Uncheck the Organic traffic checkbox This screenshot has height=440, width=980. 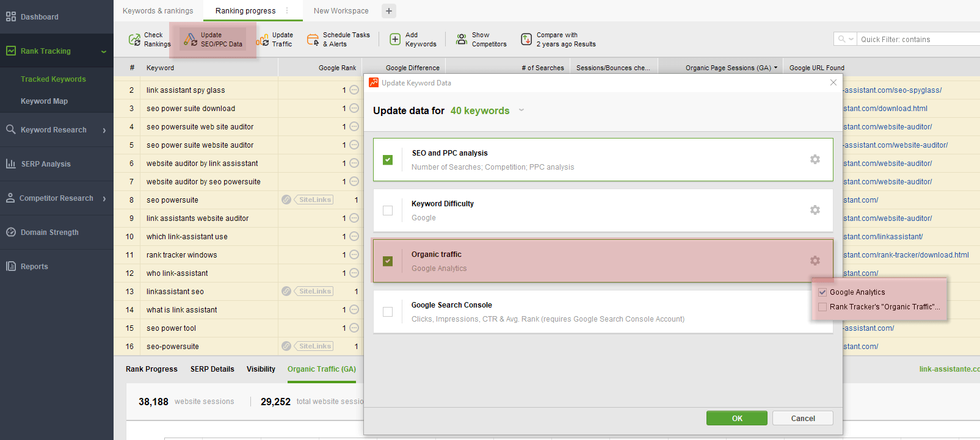pos(388,261)
